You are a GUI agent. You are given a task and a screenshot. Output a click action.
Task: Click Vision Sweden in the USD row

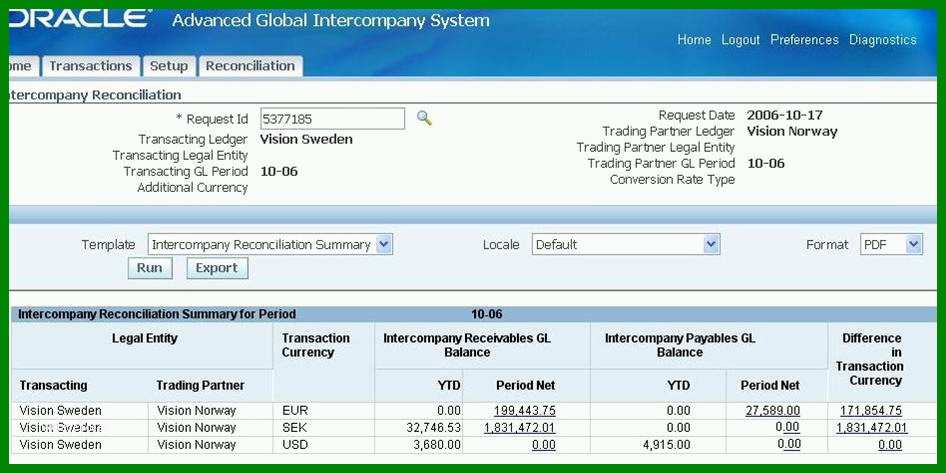(60, 445)
